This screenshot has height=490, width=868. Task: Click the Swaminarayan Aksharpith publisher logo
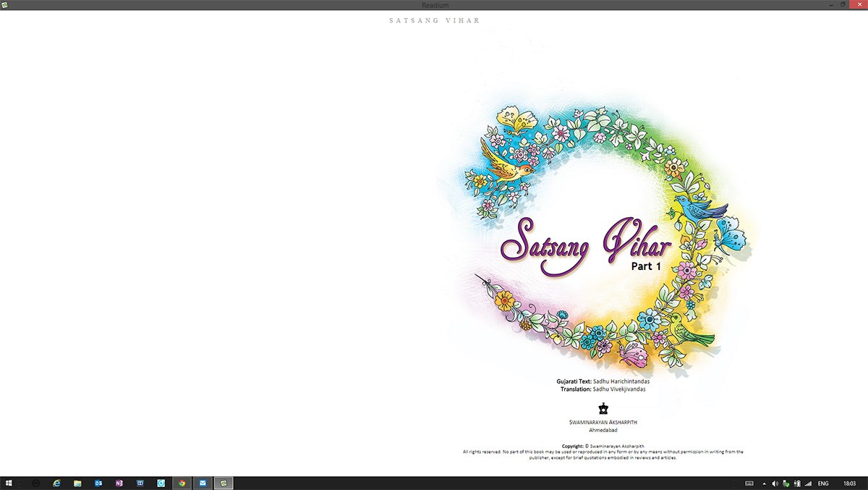pos(603,408)
